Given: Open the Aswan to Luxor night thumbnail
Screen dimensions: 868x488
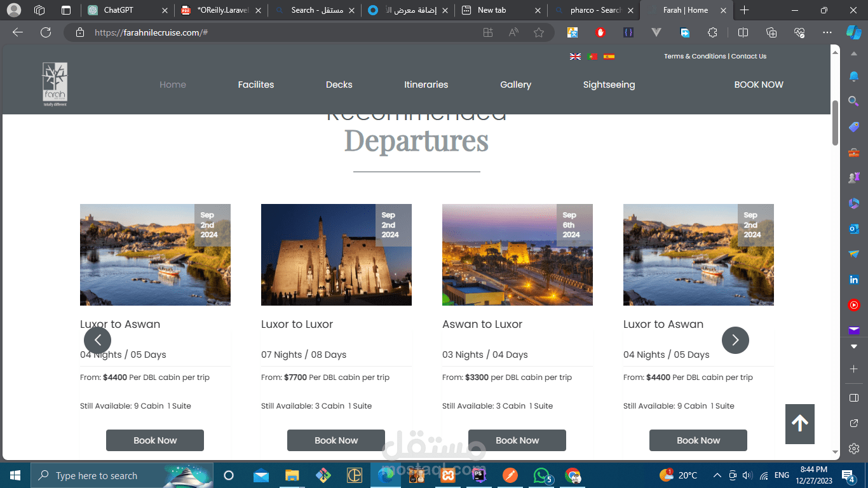Looking at the screenshot, I should tap(517, 255).
